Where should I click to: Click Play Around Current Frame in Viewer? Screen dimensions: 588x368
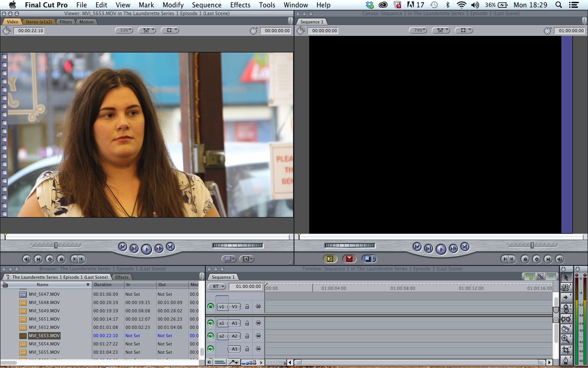(159, 248)
